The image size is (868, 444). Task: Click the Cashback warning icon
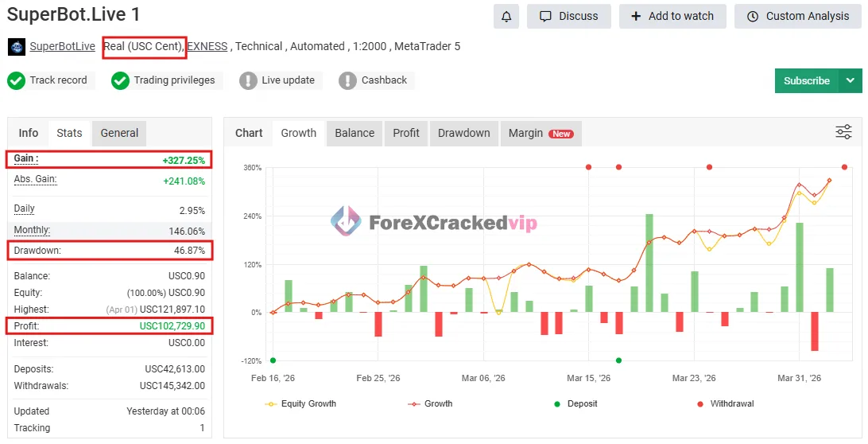pyautogui.click(x=347, y=80)
